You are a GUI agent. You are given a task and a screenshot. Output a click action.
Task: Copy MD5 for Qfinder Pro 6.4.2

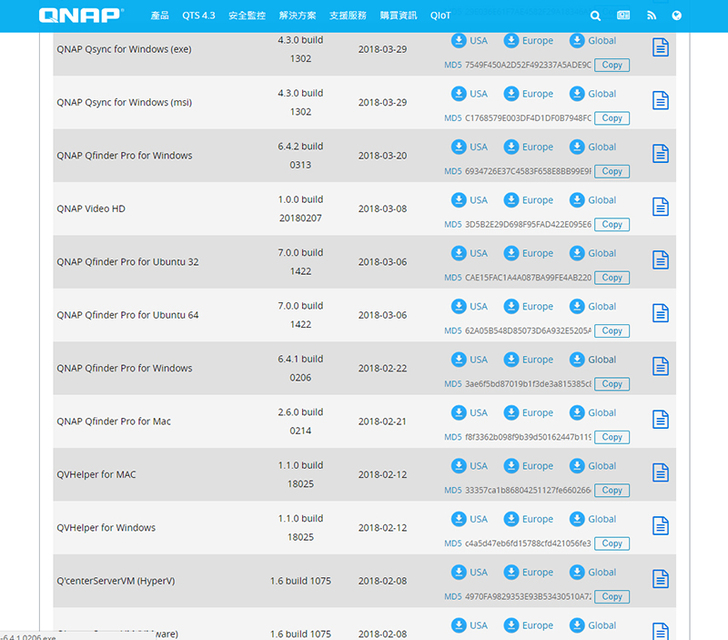(x=612, y=171)
